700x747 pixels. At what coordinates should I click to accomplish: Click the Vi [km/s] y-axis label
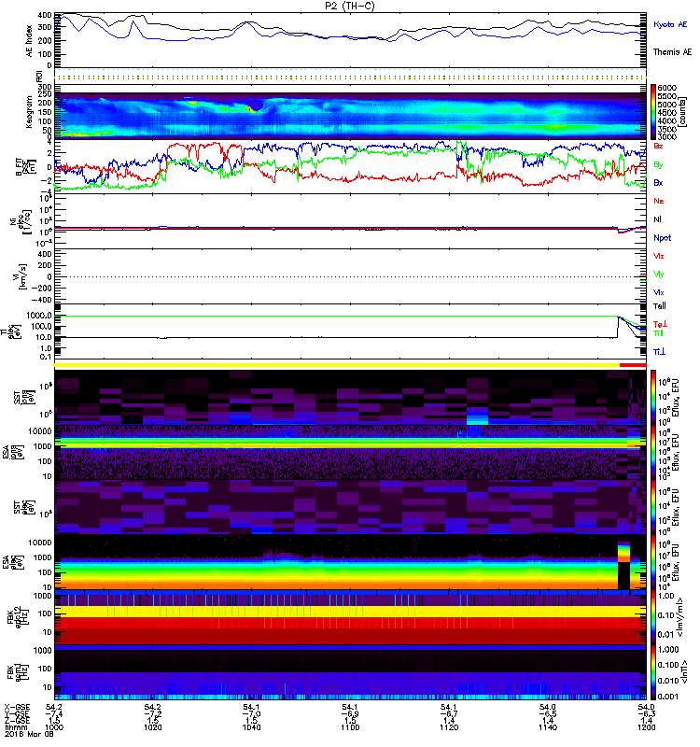click(x=18, y=276)
